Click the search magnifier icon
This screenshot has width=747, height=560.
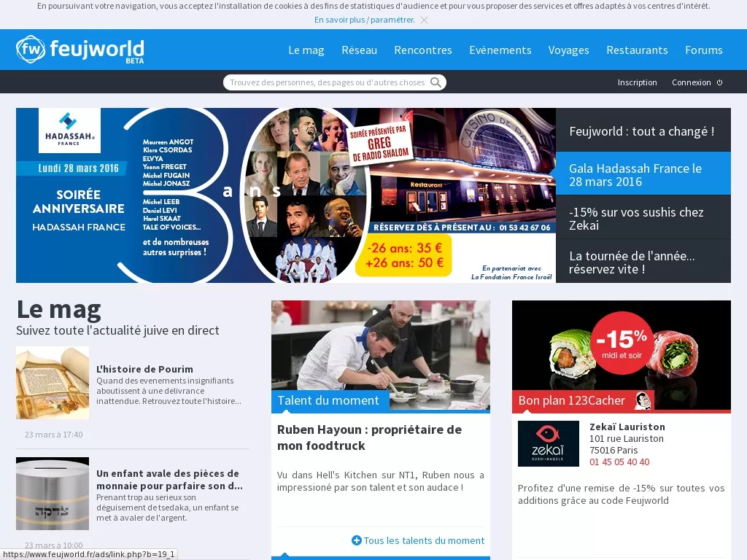coord(436,82)
